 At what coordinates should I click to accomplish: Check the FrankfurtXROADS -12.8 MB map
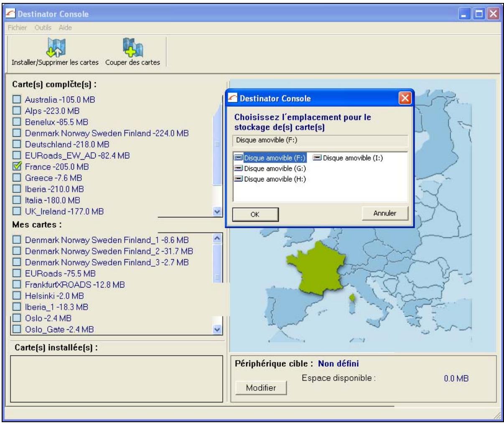point(16,285)
